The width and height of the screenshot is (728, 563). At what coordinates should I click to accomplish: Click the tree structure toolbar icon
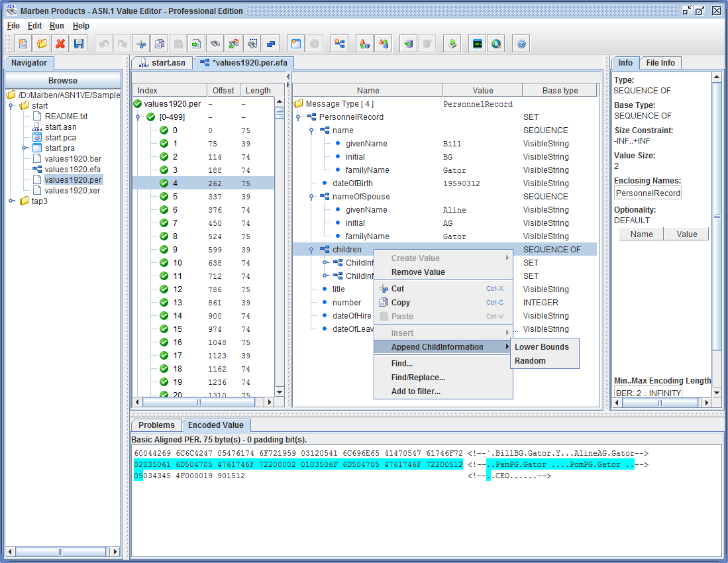pos(340,44)
